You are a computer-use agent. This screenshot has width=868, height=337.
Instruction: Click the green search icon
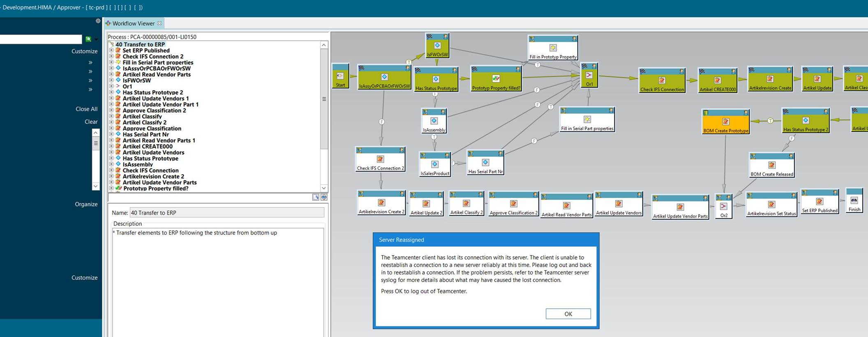88,39
